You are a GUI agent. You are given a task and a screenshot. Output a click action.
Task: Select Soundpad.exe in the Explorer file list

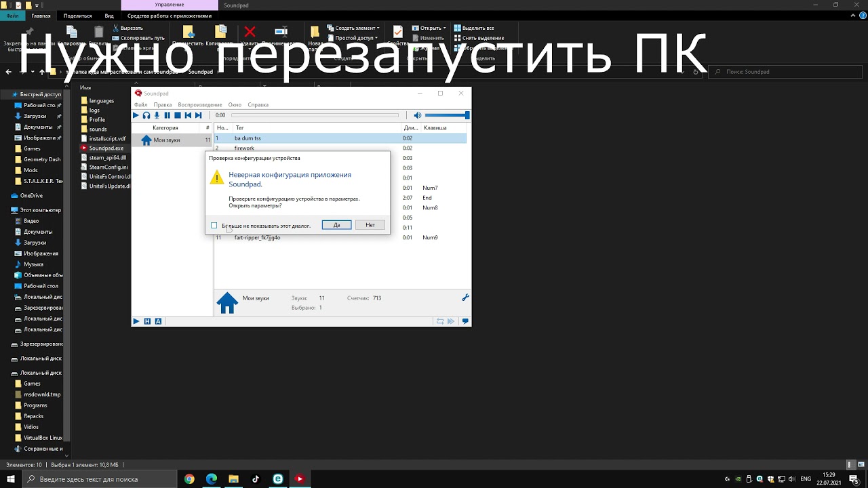[x=106, y=148]
